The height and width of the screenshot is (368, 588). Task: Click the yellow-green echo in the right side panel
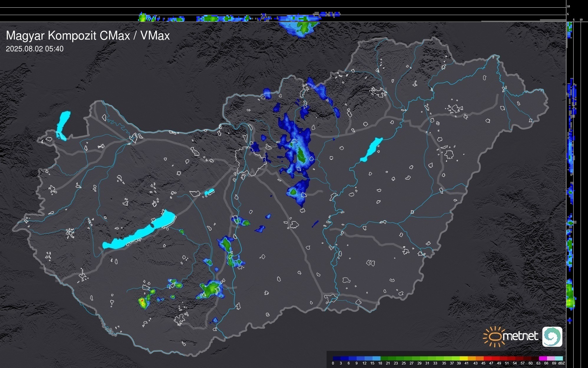(570, 301)
